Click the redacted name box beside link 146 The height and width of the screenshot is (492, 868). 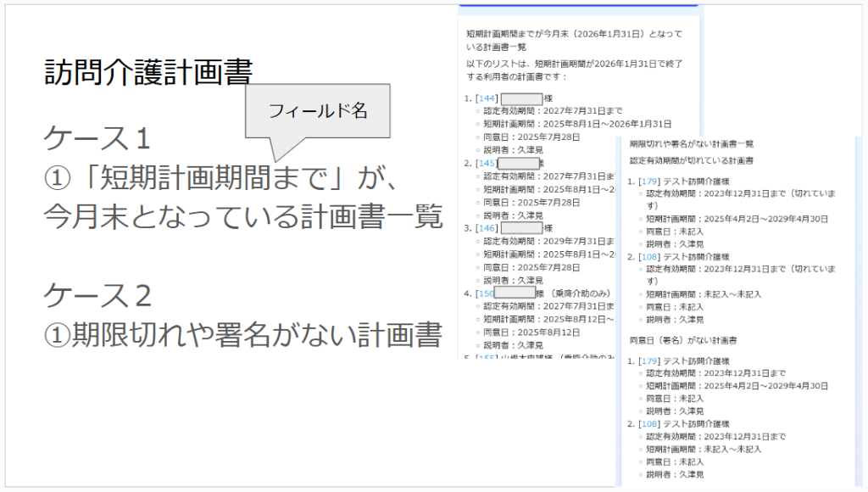[521, 228]
